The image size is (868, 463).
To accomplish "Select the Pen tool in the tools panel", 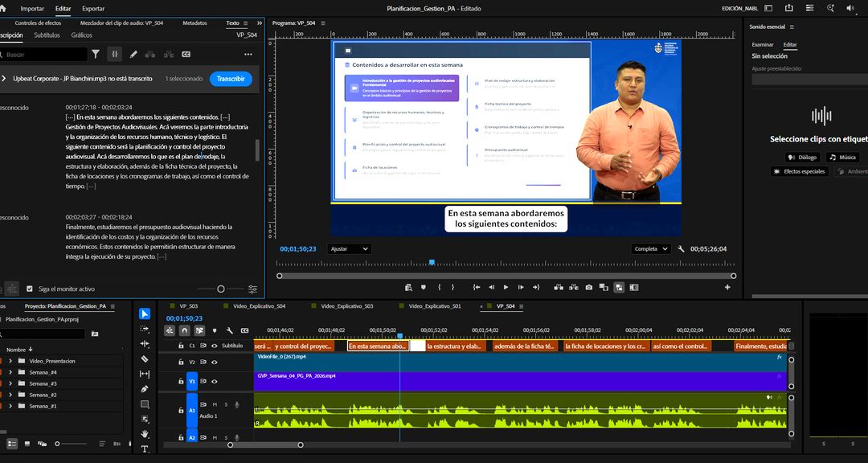I will [x=145, y=389].
